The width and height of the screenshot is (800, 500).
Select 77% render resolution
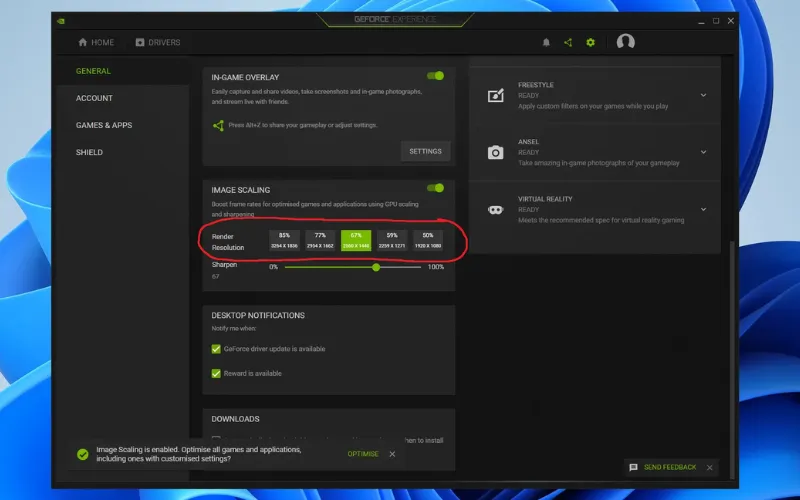point(320,240)
